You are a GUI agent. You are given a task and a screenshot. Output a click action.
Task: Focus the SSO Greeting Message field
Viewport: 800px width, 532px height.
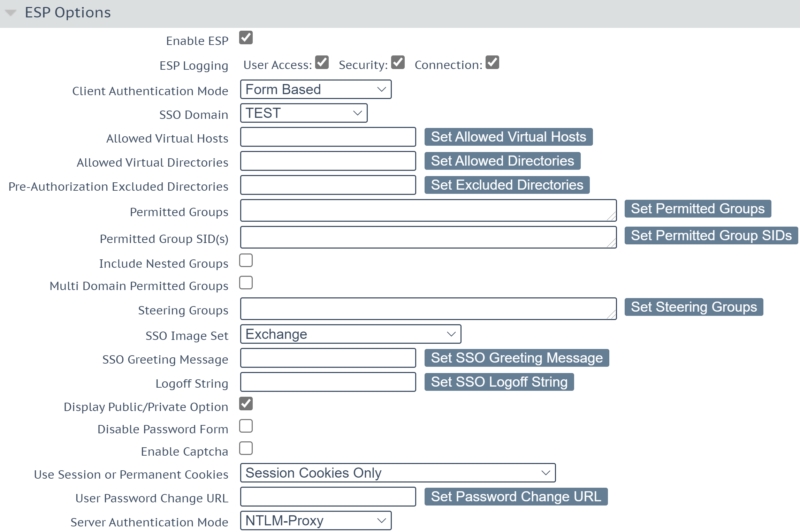click(x=328, y=358)
